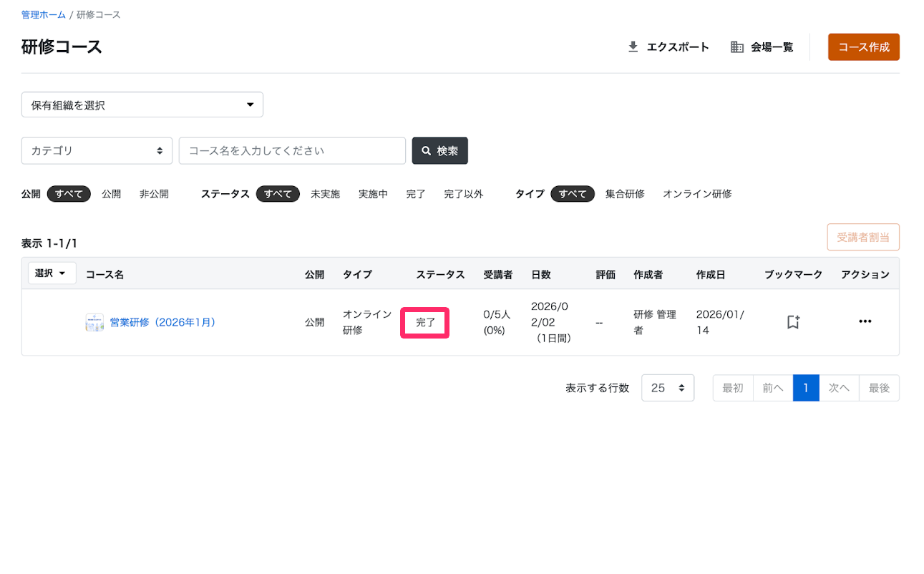Click the bookmark icon for 営業研修 row
Viewport: 924px width, 574px height.
(x=793, y=322)
